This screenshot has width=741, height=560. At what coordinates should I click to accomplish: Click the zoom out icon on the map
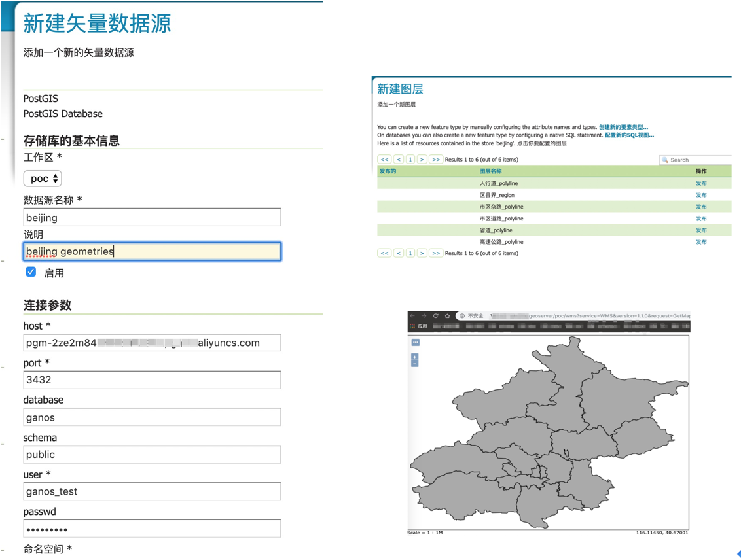point(414,363)
